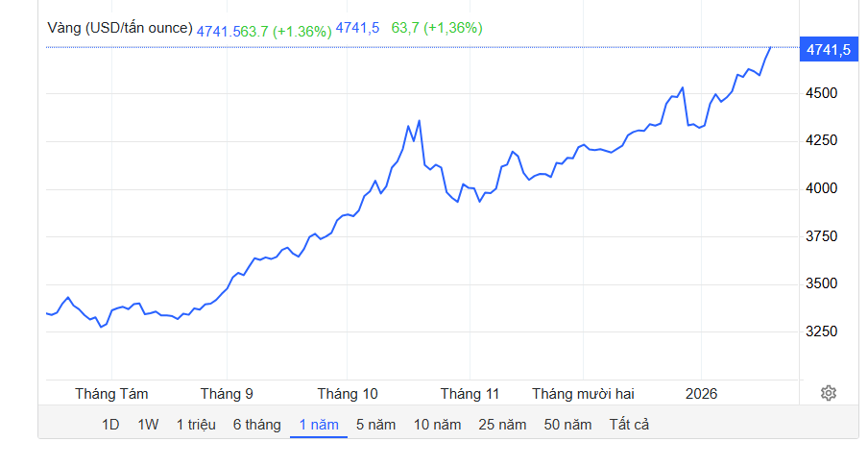Show the 10 năm price history
Screen dimensions: 868x466
coord(438,425)
